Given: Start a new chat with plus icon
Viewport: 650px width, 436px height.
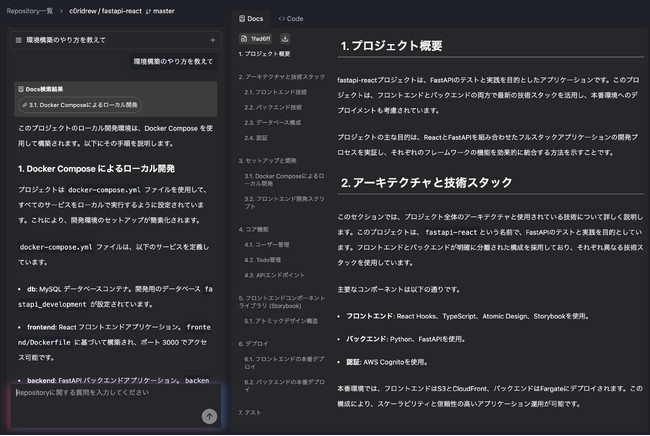Looking at the screenshot, I should click(213, 40).
